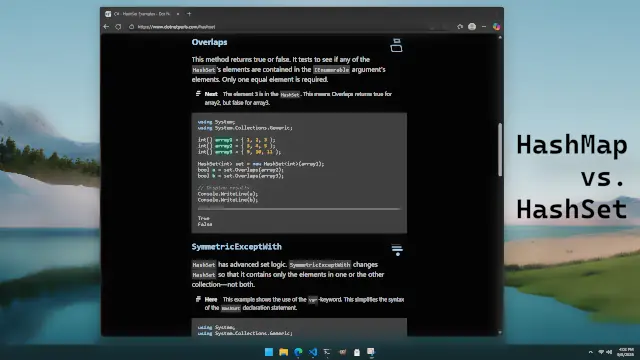The height and width of the screenshot is (360, 640).
Task: Open a new browser tab
Action: pyautogui.click(x=189, y=14)
